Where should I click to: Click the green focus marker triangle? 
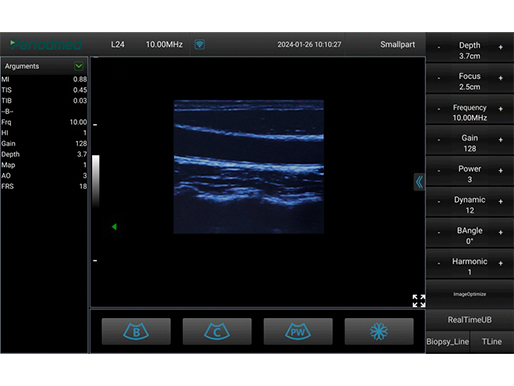click(114, 227)
